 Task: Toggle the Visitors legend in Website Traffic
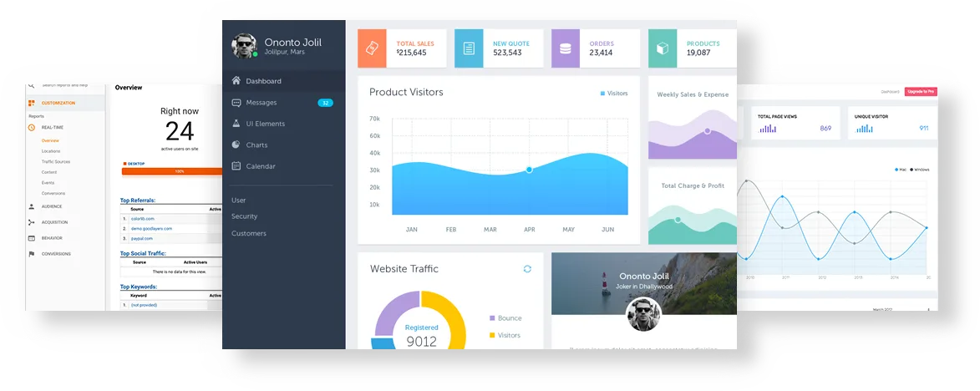pyautogui.click(x=505, y=335)
